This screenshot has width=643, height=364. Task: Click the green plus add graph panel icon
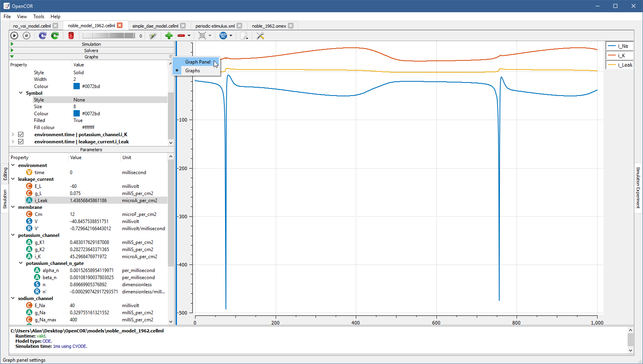169,36
